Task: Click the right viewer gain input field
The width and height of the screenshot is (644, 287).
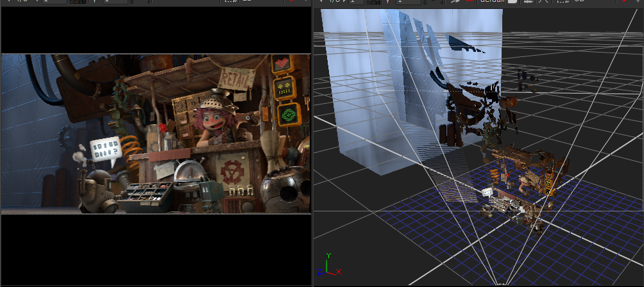Action: 357,2
